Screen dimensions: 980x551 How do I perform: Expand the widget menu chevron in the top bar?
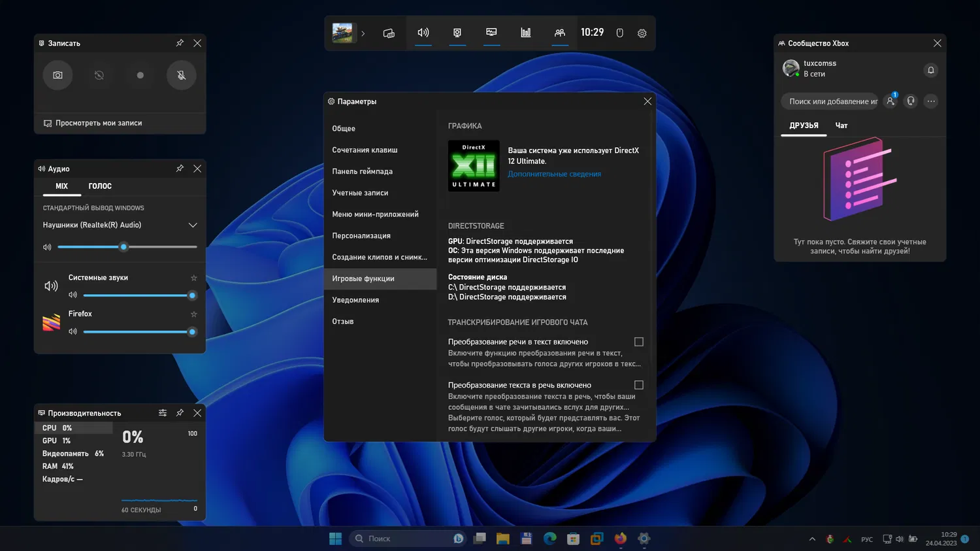[363, 33]
